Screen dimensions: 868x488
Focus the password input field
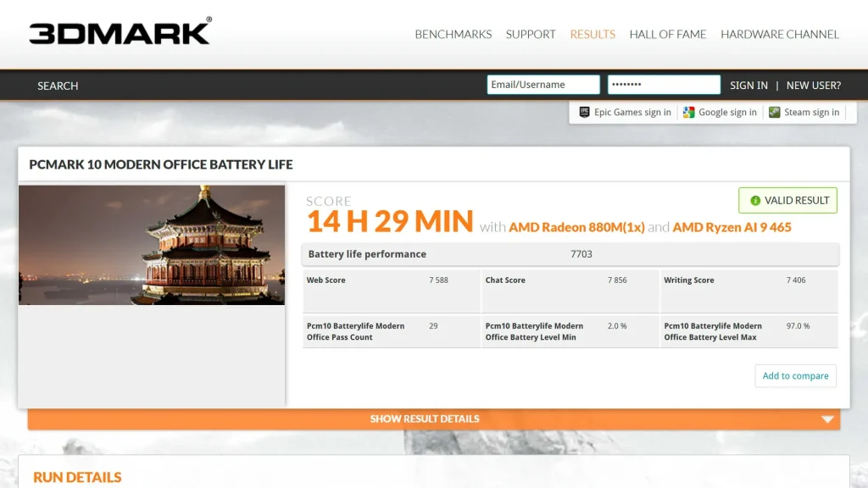click(664, 85)
